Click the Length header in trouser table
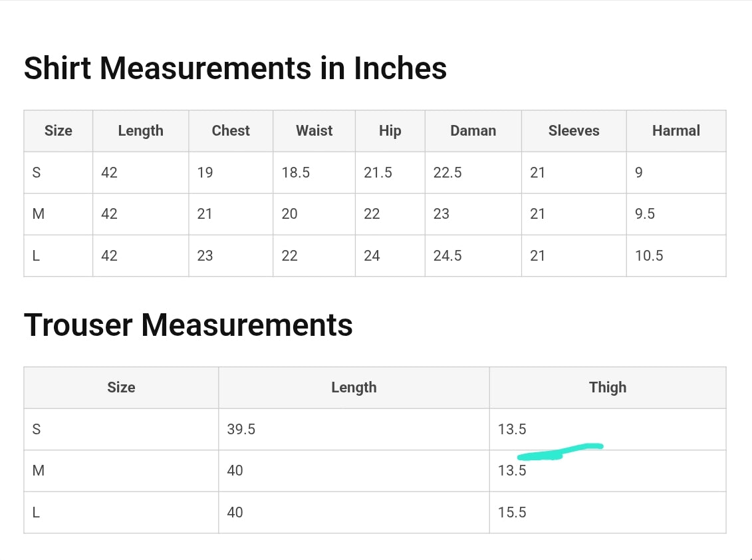Image resolution: width=752 pixels, height=560 pixels. tap(354, 388)
